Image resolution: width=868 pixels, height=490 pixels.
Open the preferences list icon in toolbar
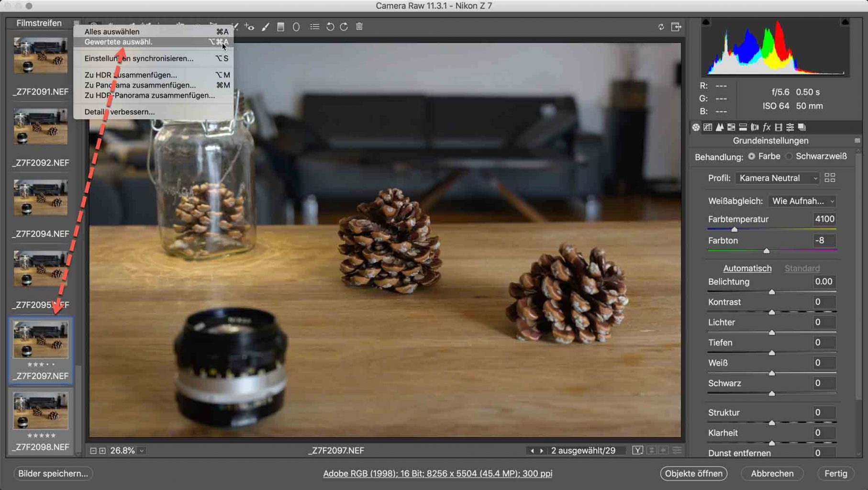pos(314,27)
